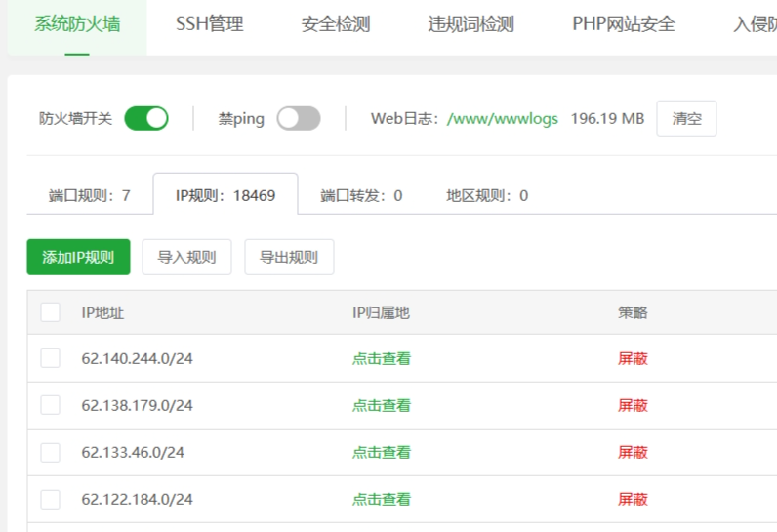Switch to 端口规则 sub-tab
777x532 pixels.
(x=89, y=195)
